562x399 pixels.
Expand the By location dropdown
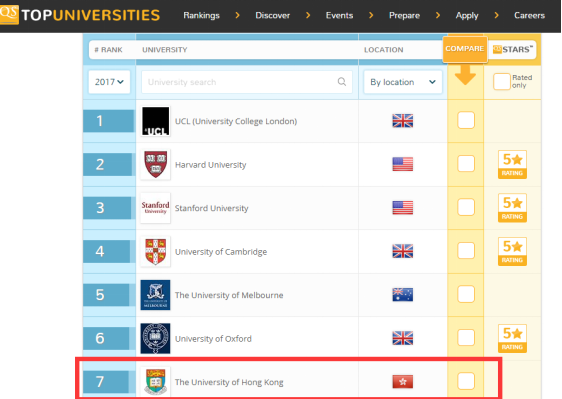[403, 82]
